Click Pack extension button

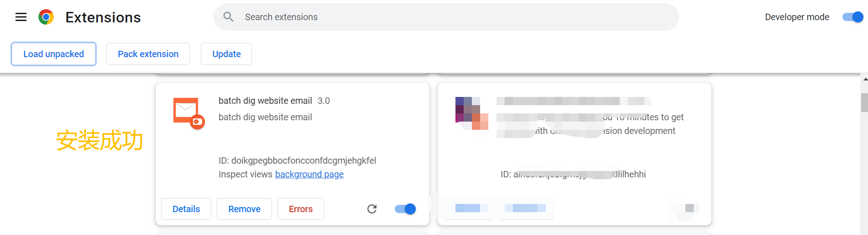tap(148, 54)
